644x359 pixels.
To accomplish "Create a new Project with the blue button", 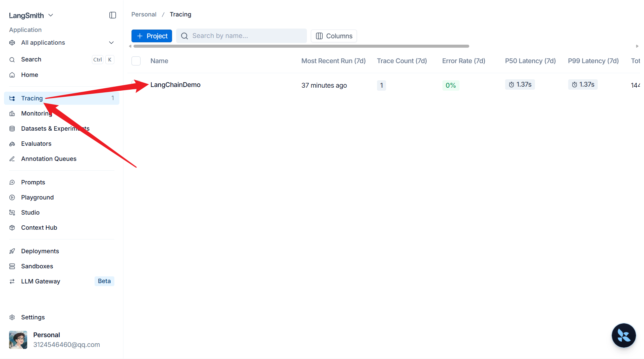I will click(x=152, y=36).
